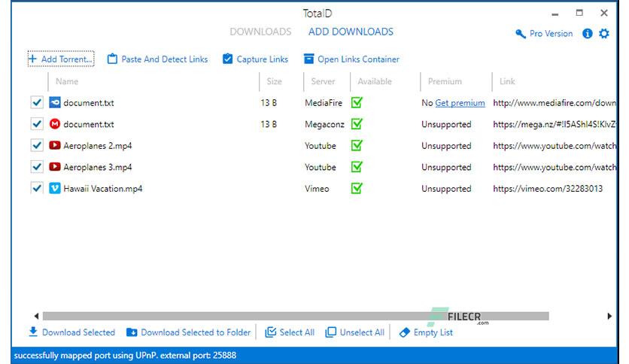Click the scroll left arrow
The width and height of the screenshot is (629, 364).
37,317
